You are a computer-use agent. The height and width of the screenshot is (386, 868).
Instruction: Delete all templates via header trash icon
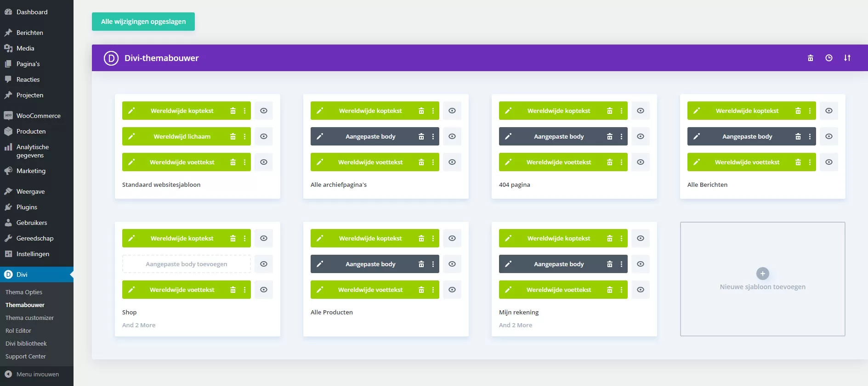point(811,58)
